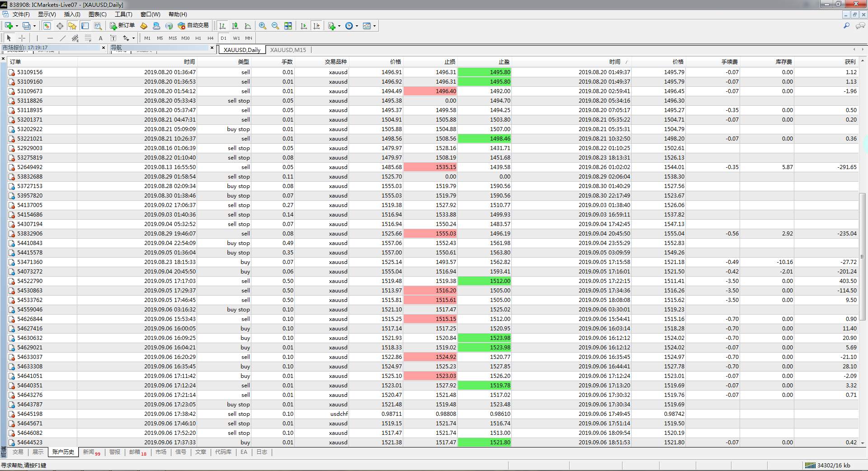Select the horizontal line drawing tool
The image size is (868, 471).
click(x=50, y=38)
